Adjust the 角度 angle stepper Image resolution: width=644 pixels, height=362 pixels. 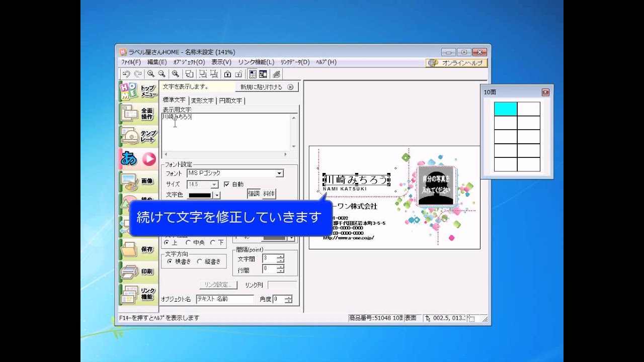[x=288, y=299]
